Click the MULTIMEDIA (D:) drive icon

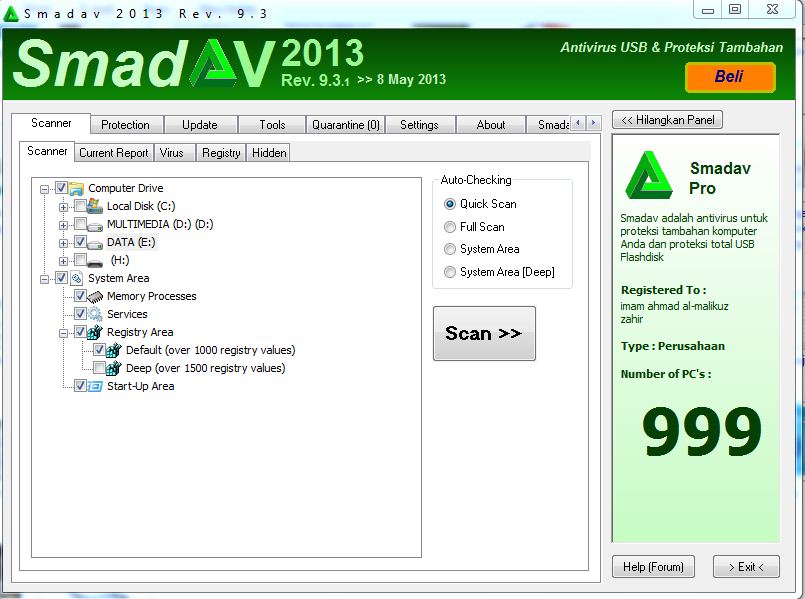94,225
